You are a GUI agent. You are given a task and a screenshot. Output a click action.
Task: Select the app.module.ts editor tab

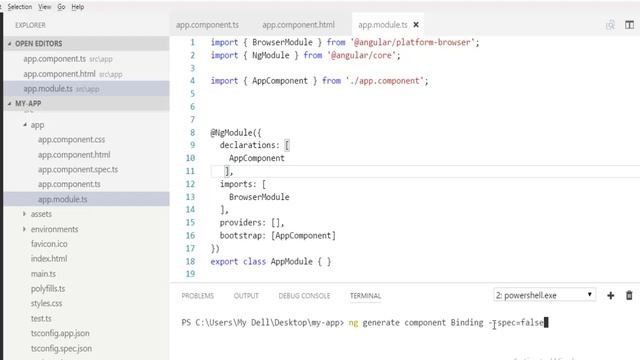382,25
